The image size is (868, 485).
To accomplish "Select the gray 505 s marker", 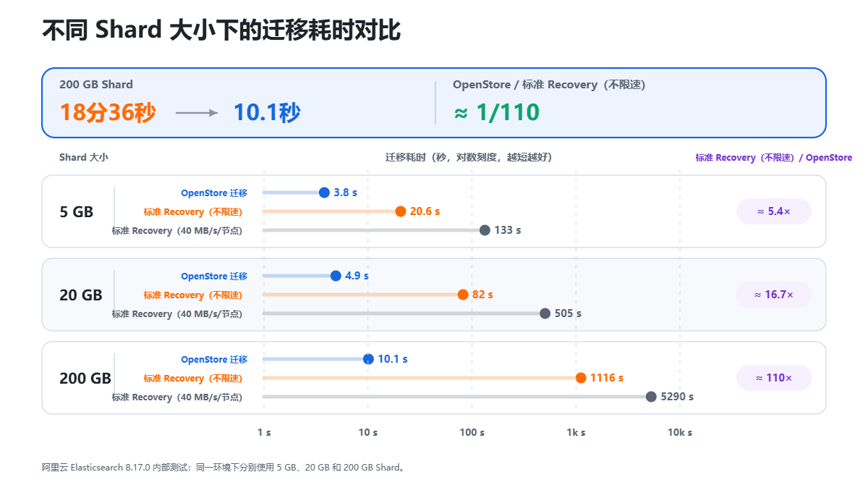I will 545,313.
